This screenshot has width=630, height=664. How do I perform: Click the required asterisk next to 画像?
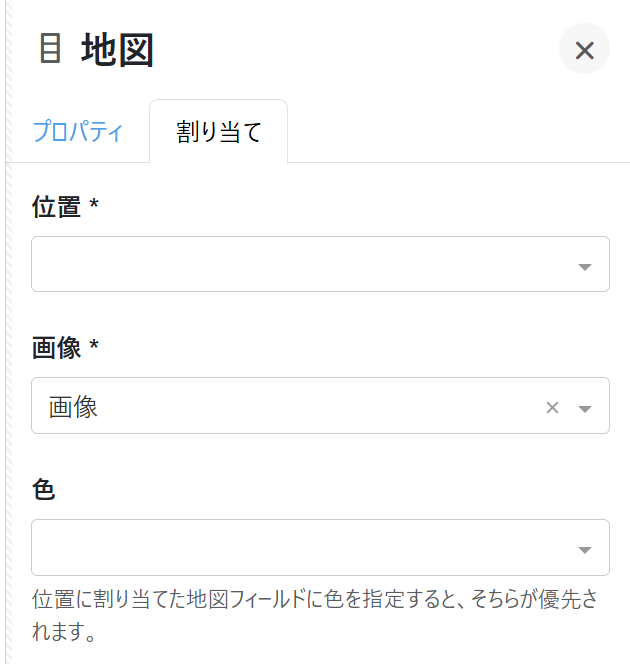tap(94, 347)
